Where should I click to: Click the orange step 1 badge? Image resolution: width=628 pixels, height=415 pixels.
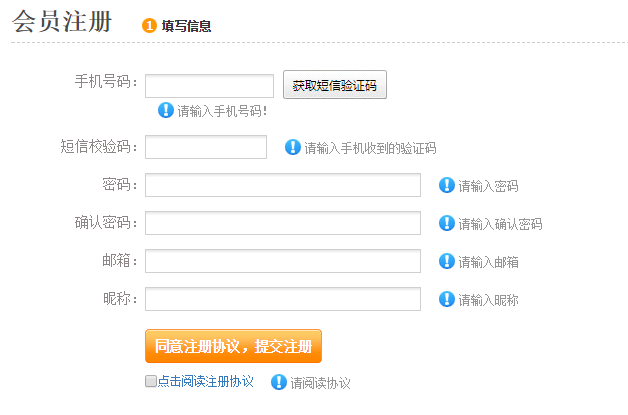pyautogui.click(x=149, y=26)
